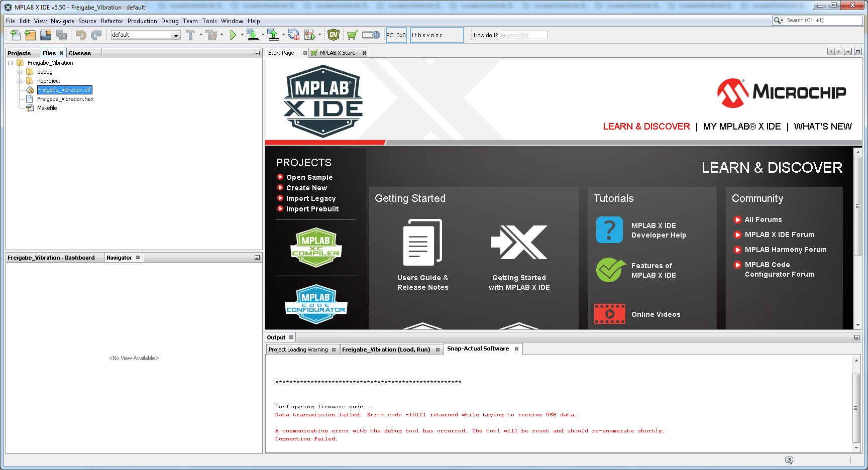This screenshot has width=868, height=470.
Task: Click the MPLAB X Store cart icon
Action: (x=352, y=35)
